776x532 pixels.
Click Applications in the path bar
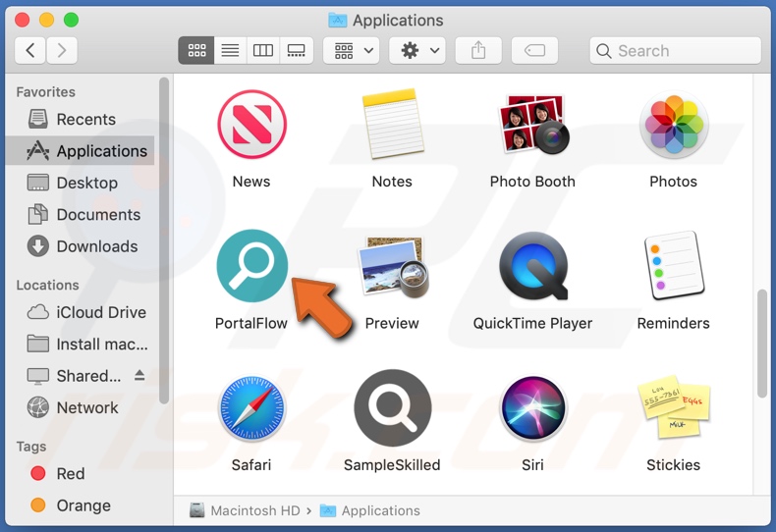point(370,510)
